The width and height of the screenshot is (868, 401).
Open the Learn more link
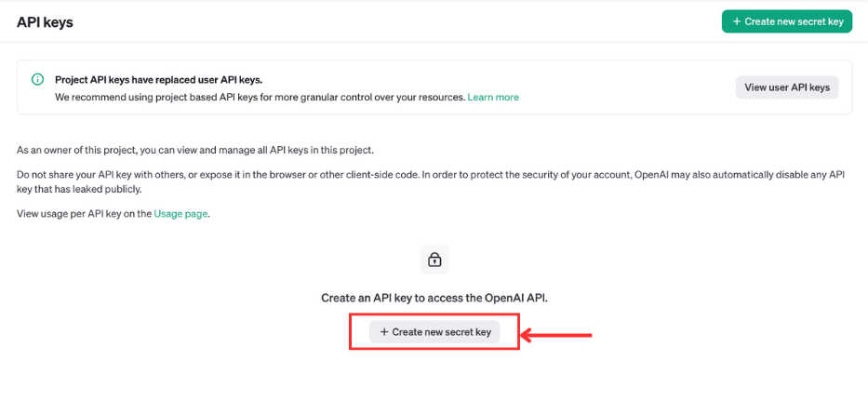click(x=493, y=97)
